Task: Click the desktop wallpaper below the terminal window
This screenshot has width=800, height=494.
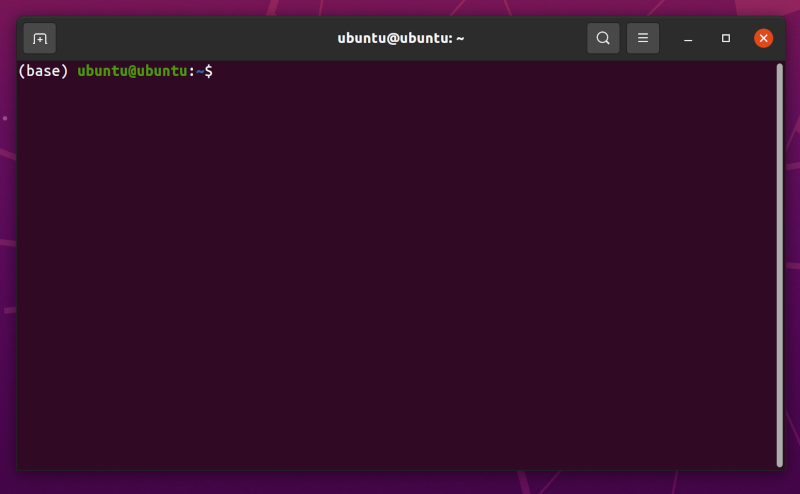Action: click(x=400, y=484)
